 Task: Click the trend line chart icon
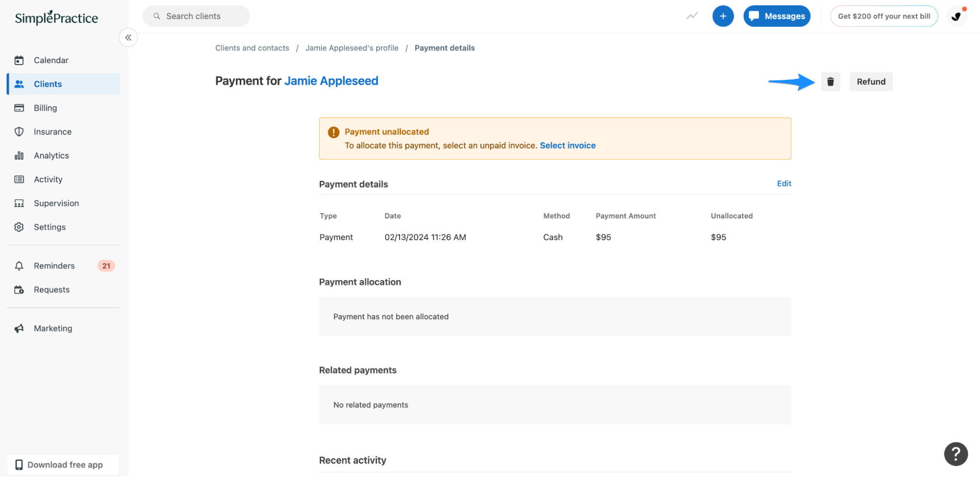point(691,16)
